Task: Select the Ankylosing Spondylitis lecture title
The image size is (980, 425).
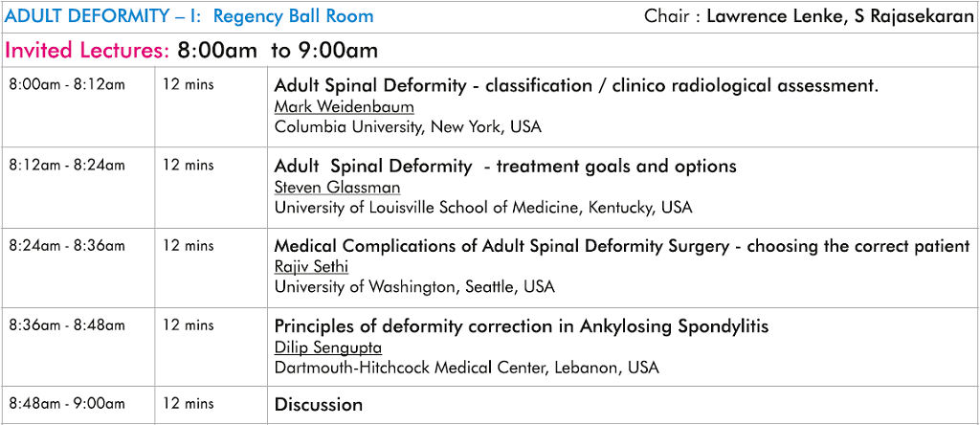Action: 522,326
